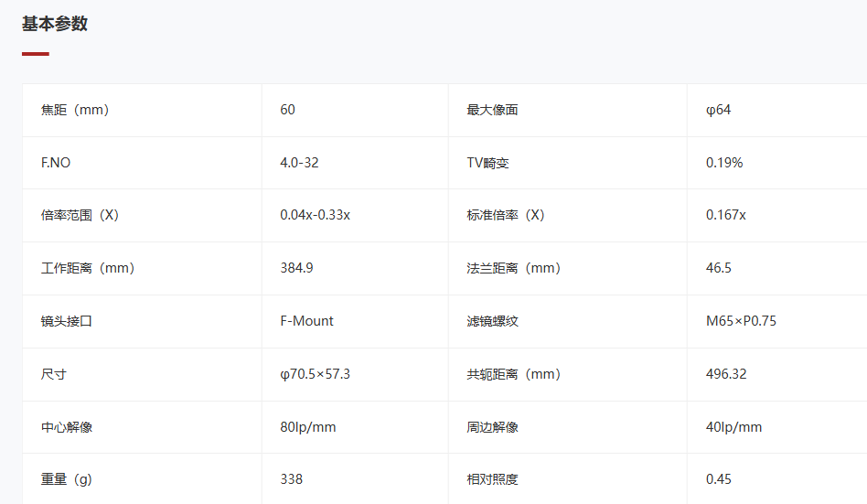Click the F.NO label cell
This screenshot has width=867, height=504.
(142, 163)
